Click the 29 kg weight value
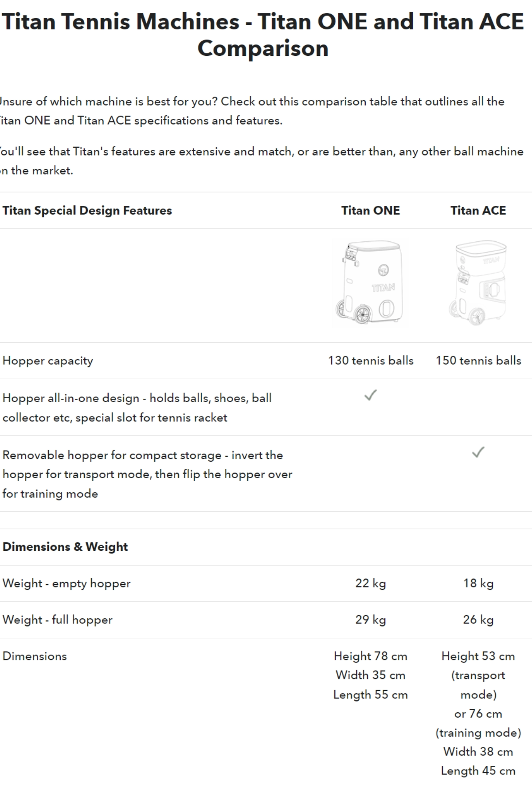The width and height of the screenshot is (532, 785). click(x=371, y=620)
